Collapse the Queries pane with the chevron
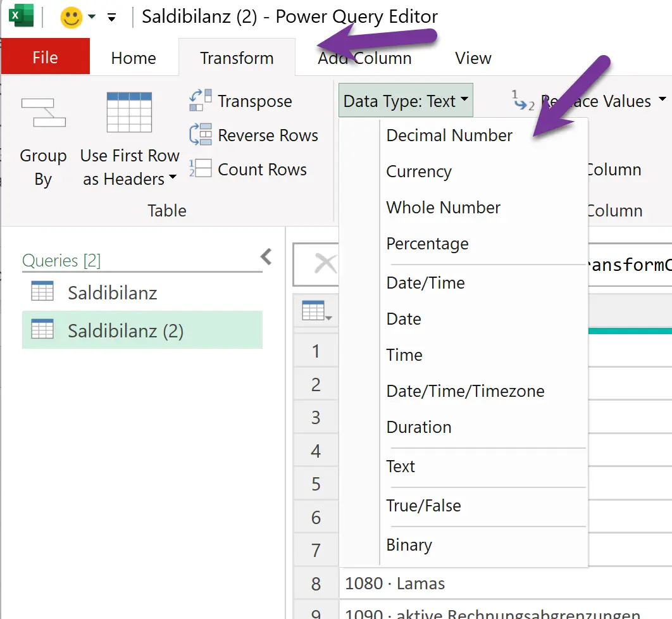This screenshot has height=619, width=672. pos(266,256)
